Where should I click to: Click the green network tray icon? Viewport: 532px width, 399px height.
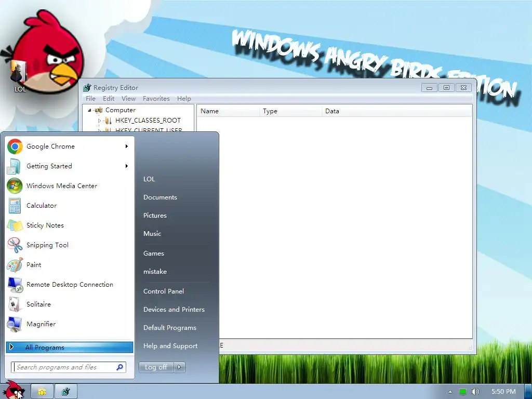point(462,392)
